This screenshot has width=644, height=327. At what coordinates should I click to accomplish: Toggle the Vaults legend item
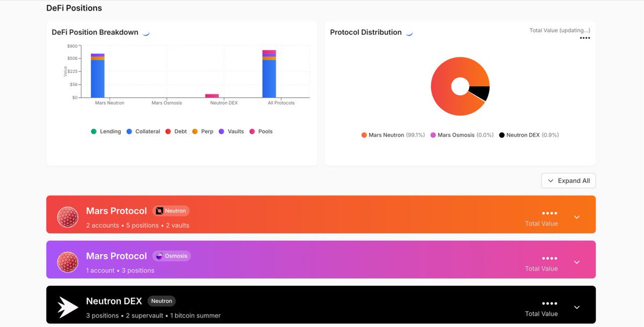[231, 131]
